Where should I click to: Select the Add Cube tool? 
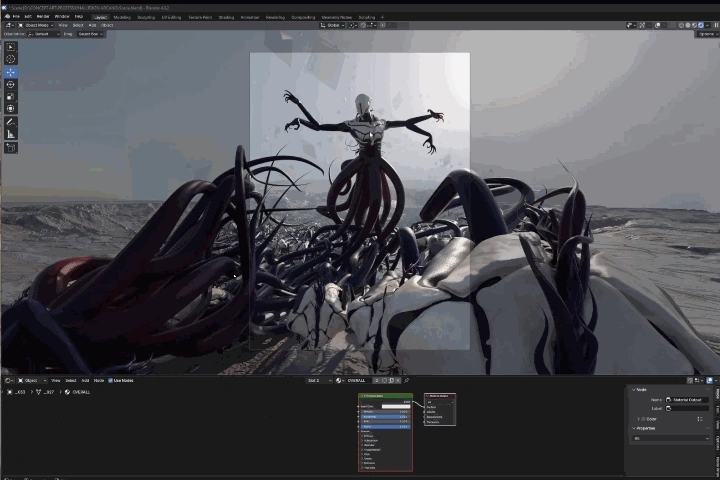[x=11, y=147]
